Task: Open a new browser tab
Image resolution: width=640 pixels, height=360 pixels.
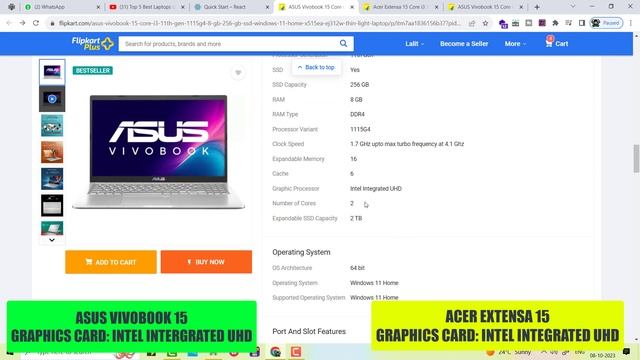Action: pyautogui.click(x=537, y=7)
